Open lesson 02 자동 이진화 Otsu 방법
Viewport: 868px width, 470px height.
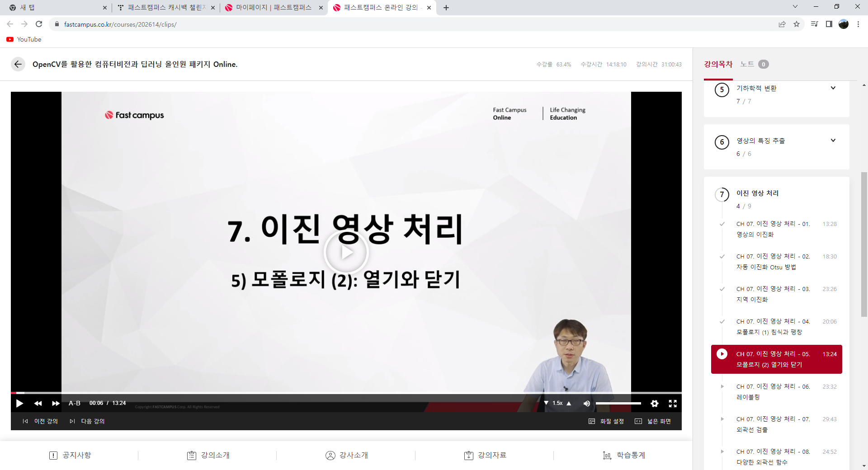click(x=777, y=262)
